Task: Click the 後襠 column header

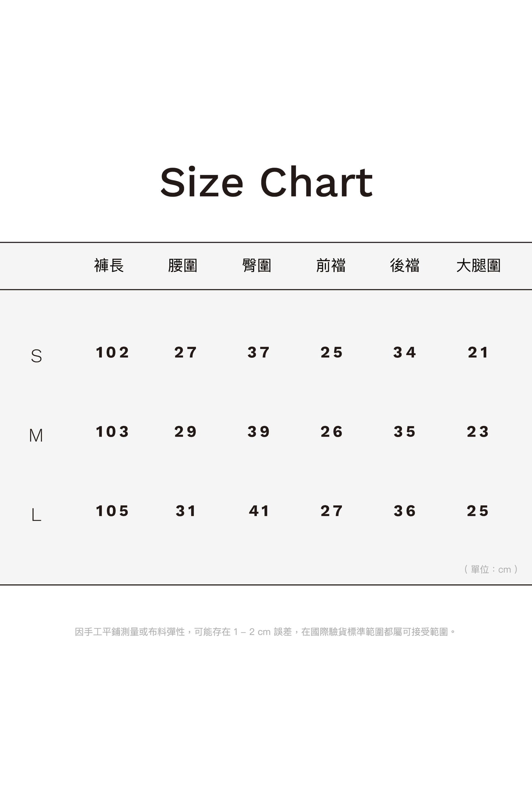Action: [x=405, y=265]
